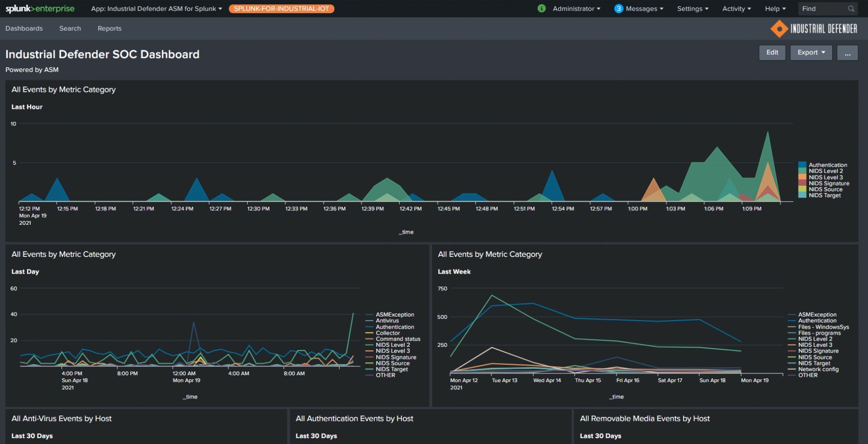Viewport: 868px width, 444px height.
Task: Open the Help menu
Action: pos(775,9)
